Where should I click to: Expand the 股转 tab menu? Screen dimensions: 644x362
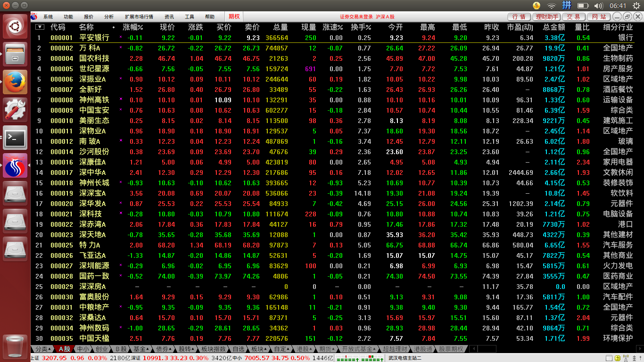tap(187, 349)
